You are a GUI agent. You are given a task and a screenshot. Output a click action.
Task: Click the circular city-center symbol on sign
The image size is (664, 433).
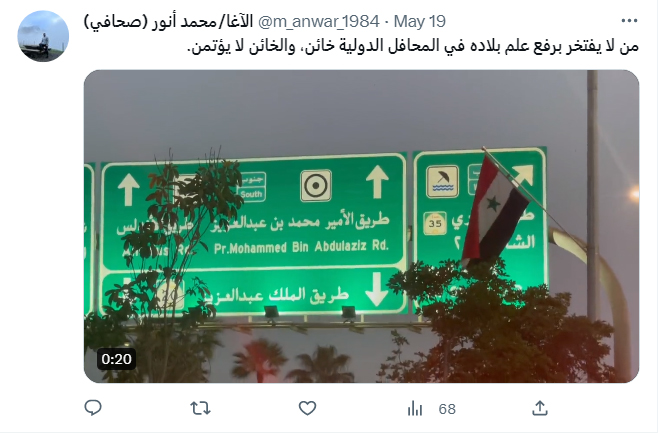tap(316, 185)
